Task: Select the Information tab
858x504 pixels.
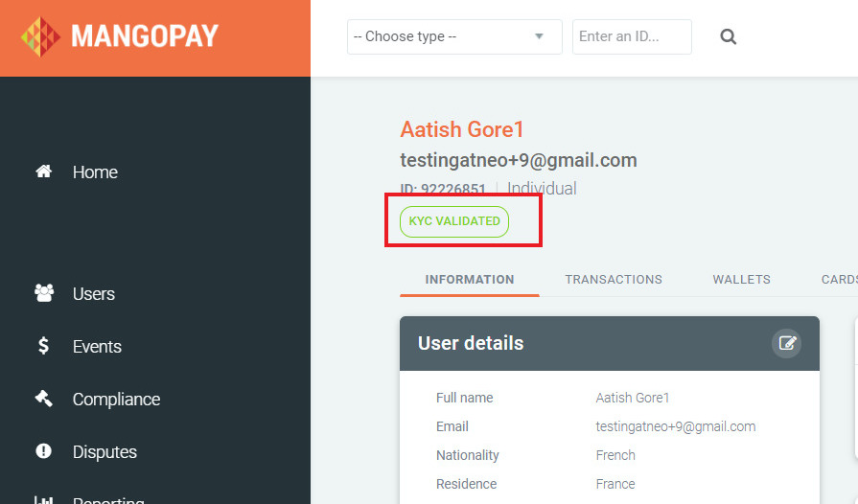Action: tap(470, 280)
